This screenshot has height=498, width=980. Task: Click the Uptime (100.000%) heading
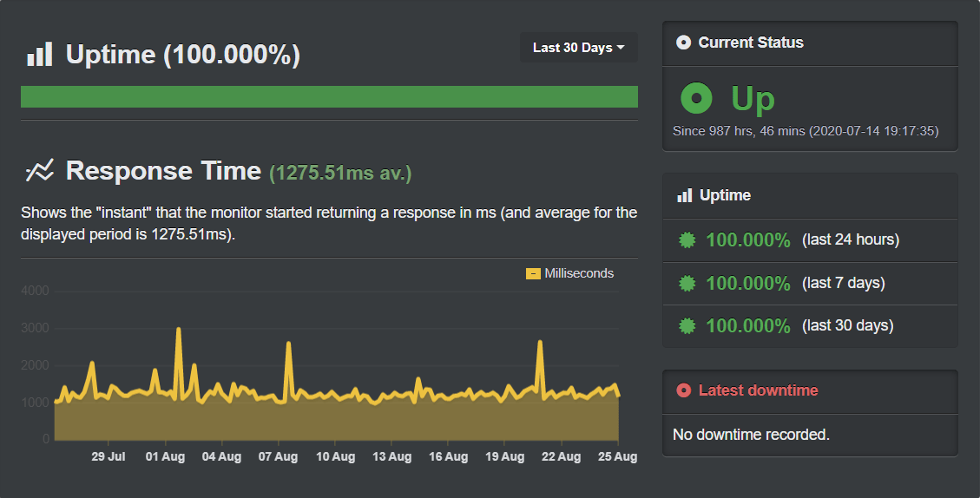183,55
